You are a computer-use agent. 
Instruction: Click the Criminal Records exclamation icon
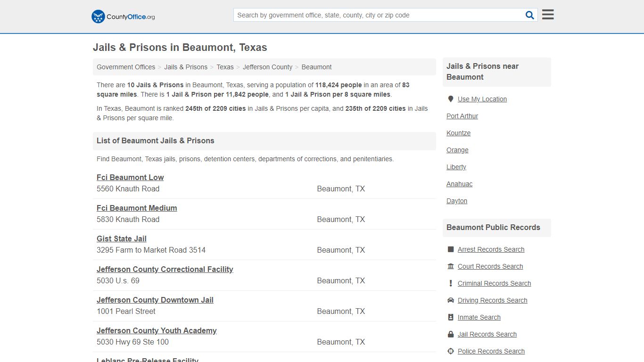click(x=451, y=283)
